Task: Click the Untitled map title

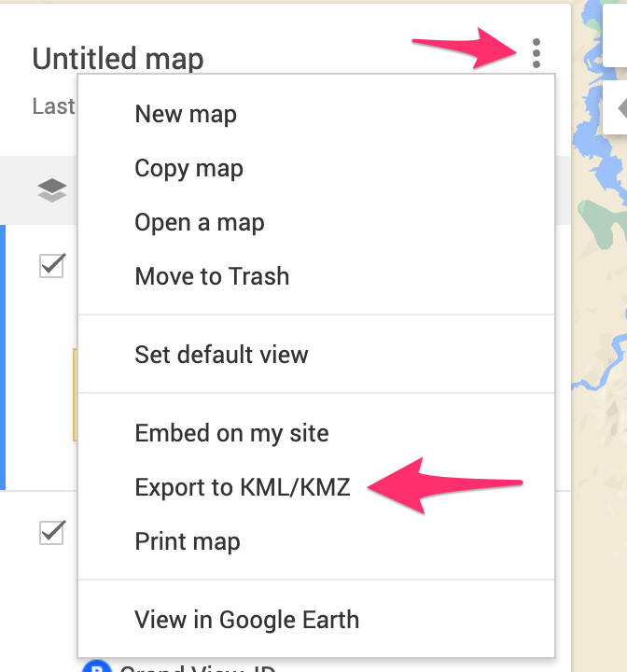Action: click(x=118, y=59)
